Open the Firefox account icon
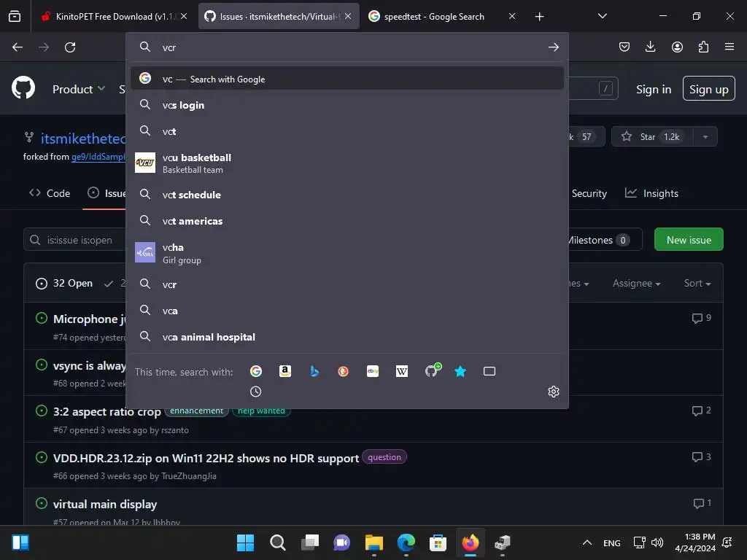747x560 pixels. pos(677,47)
